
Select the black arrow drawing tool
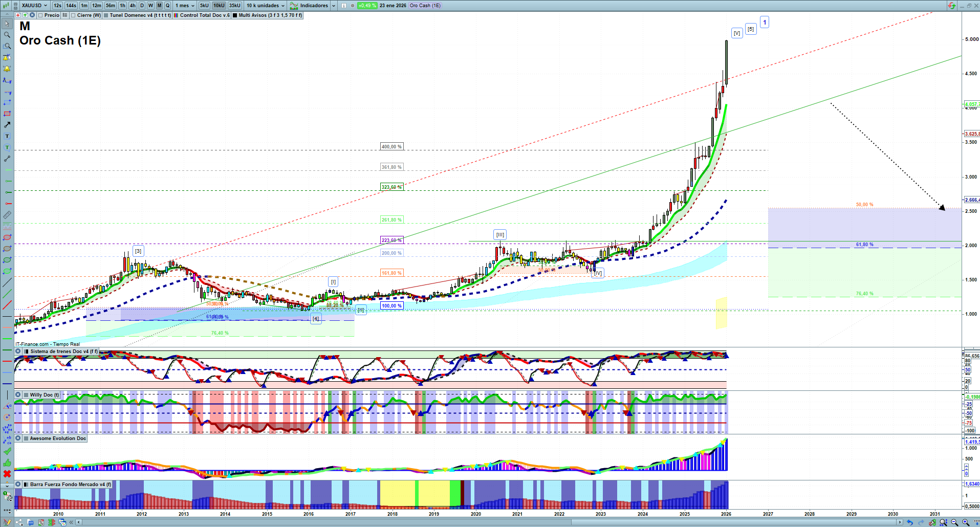pos(7,125)
